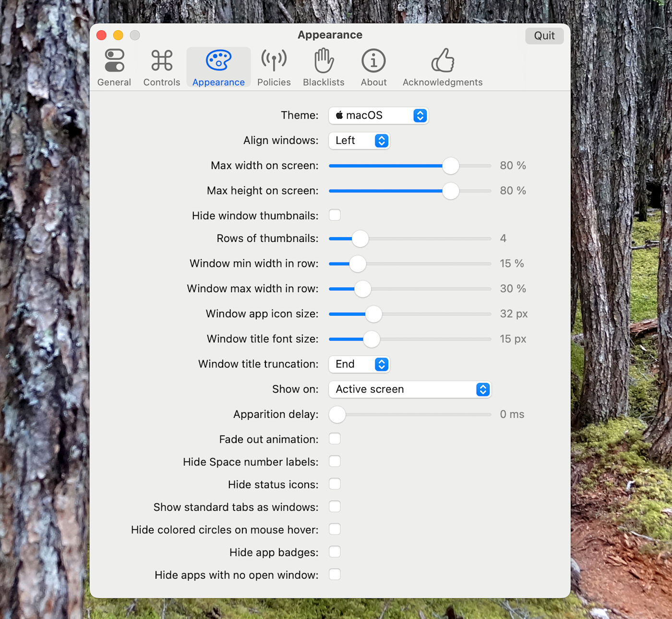Viewport: 672px width, 619px height.
Task: Click the Window title font size slider
Action: (x=410, y=339)
